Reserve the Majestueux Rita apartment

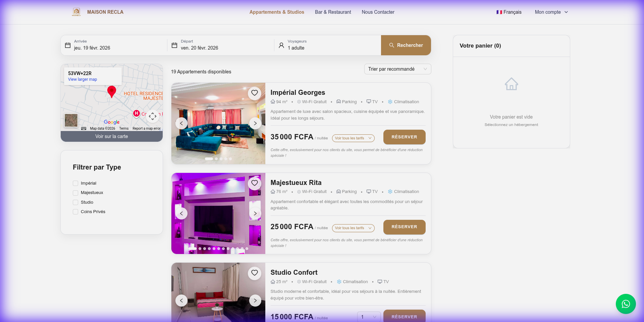tap(404, 227)
